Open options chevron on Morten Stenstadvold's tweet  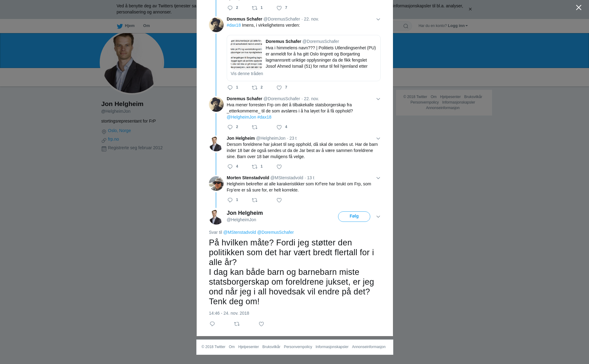click(x=378, y=178)
